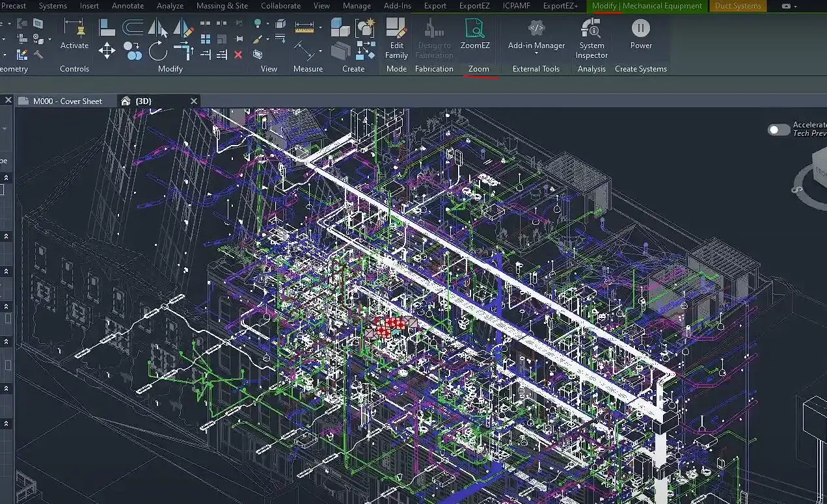Click the Align tool icon
This screenshot has height=504, width=827.
(107, 27)
